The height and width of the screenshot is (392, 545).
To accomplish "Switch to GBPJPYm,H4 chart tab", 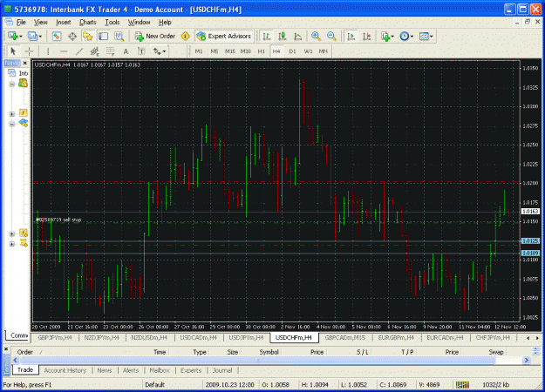I will (x=55, y=337).
